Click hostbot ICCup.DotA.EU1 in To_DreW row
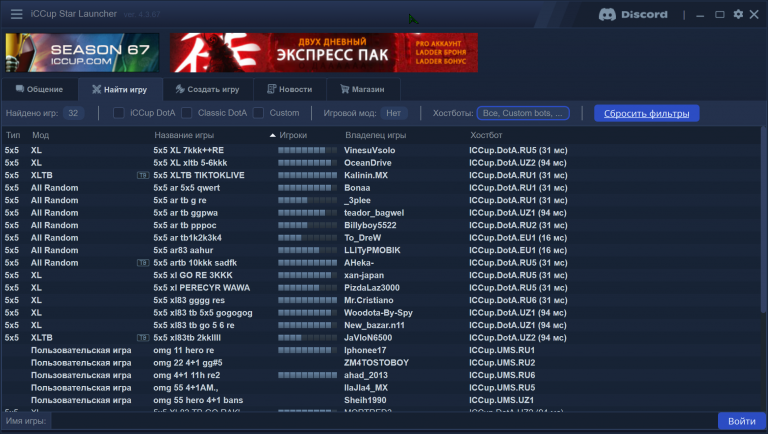This screenshot has width=768, height=434. (x=518, y=238)
